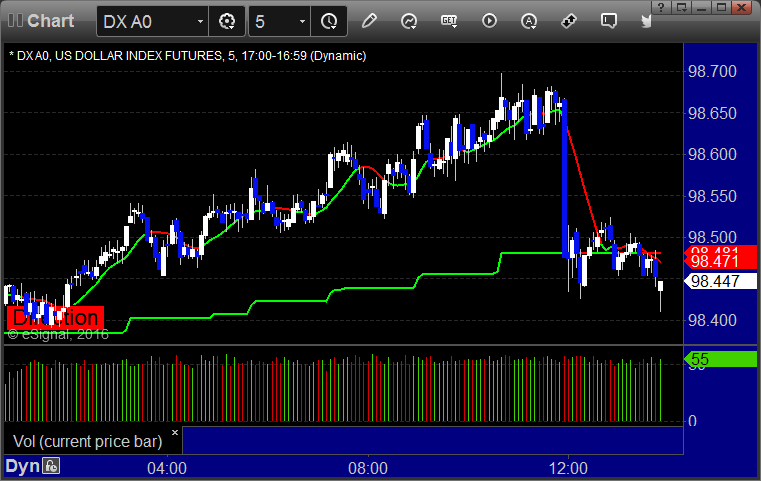Click the pop-out window button
The image size is (761, 481).
[x=681, y=7]
